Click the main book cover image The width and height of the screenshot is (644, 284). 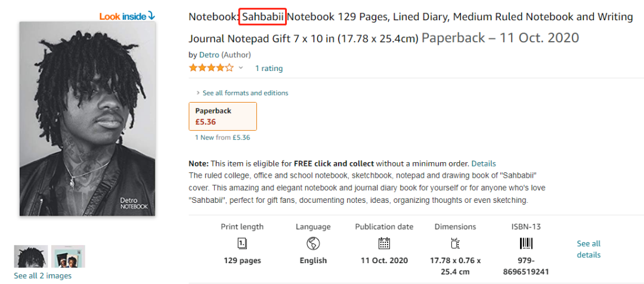(x=87, y=119)
